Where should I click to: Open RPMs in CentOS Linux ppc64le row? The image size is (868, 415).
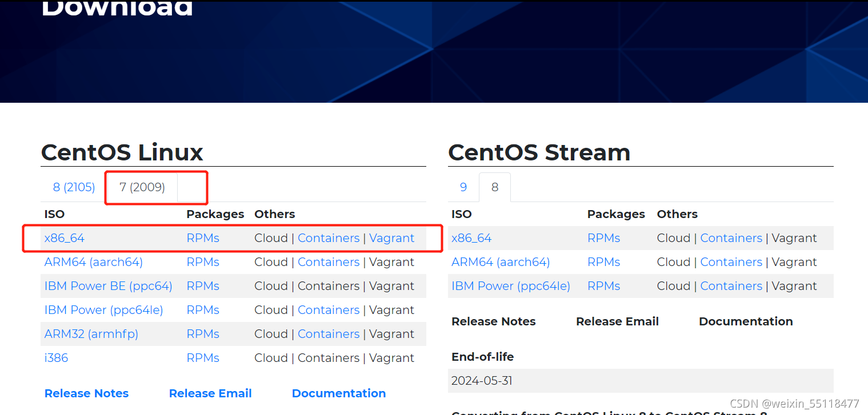203,310
